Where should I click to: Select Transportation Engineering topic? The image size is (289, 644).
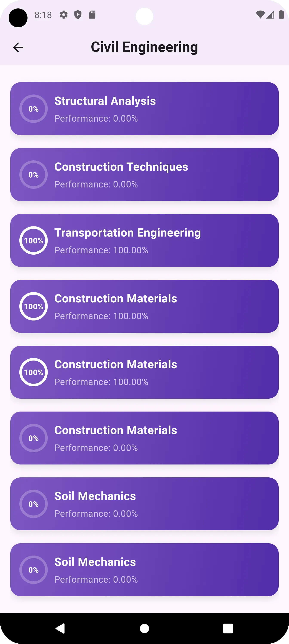[144, 240]
